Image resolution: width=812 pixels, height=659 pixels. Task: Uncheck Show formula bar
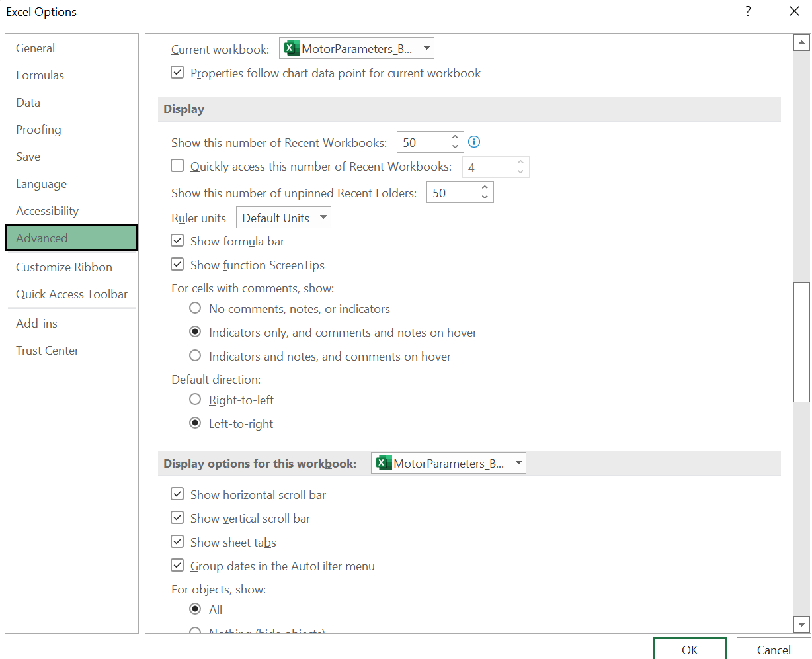click(x=177, y=241)
